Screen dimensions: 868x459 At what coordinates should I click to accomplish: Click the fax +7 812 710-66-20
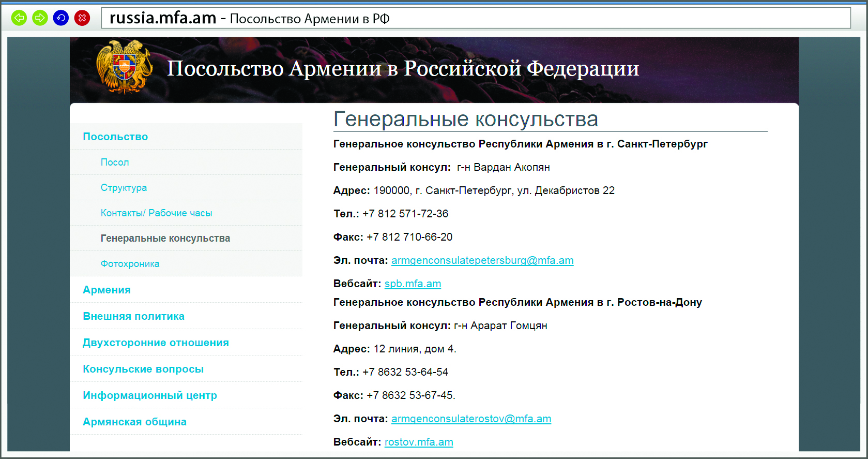pos(409,237)
